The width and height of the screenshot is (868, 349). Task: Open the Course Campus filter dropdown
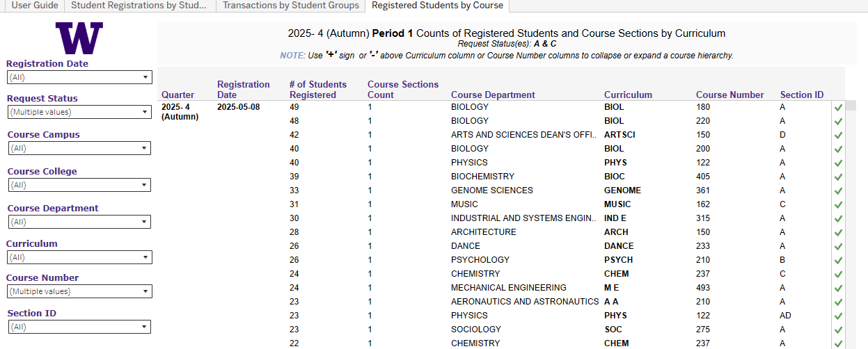(x=79, y=148)
